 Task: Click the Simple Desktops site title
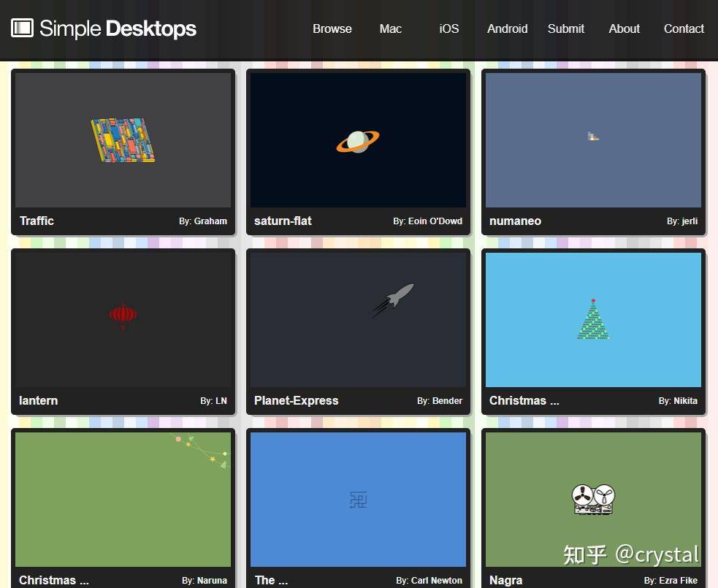[118, 28]
